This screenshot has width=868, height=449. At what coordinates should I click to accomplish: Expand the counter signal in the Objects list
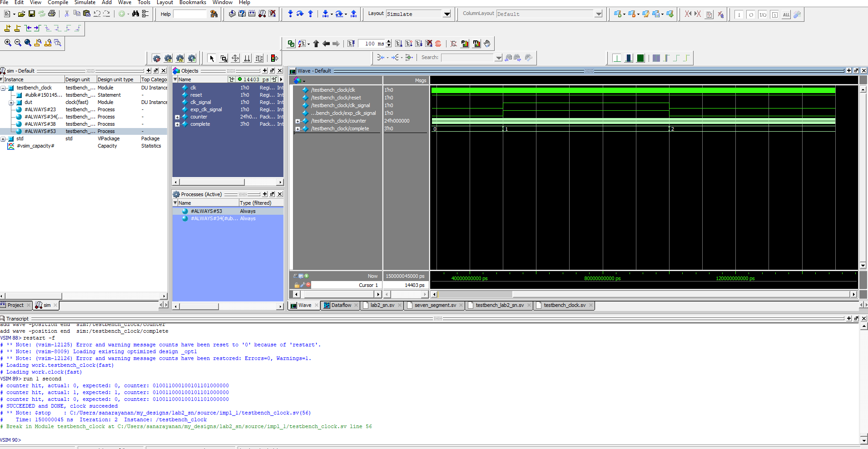177,117
